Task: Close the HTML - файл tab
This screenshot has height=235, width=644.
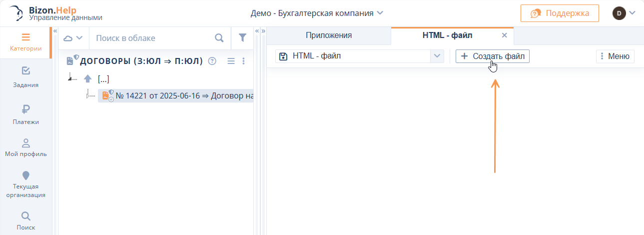Action: [x=504, y=35]
